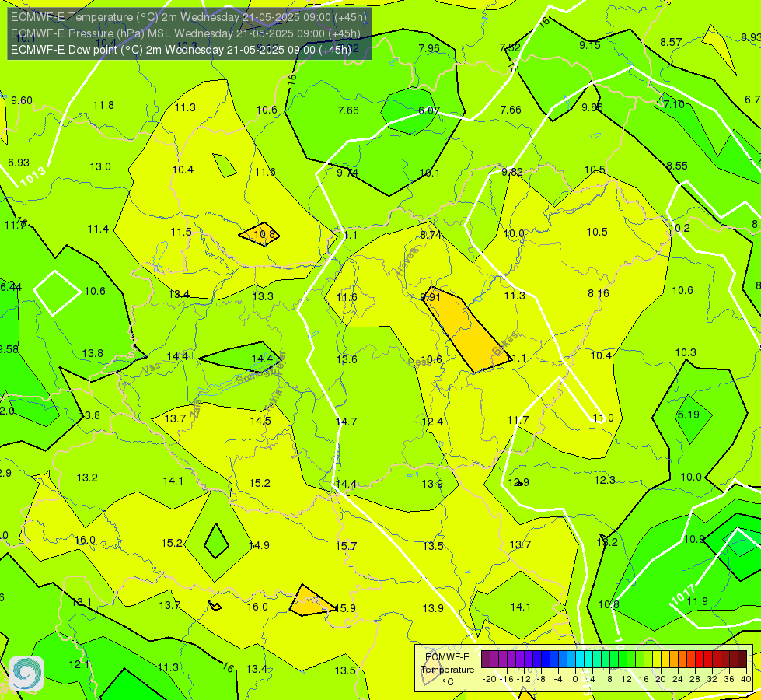Click the 10.2 value on the map
Viewport: 761px width, 700px height.
679,229
